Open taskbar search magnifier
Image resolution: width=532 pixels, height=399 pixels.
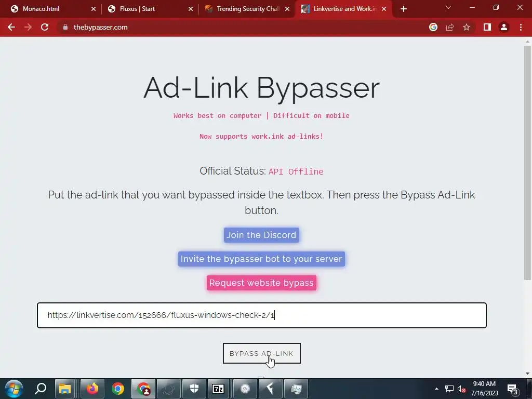41,389
